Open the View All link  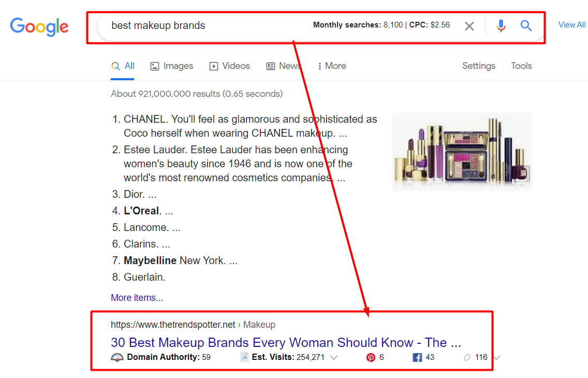(x=571, y=24)
